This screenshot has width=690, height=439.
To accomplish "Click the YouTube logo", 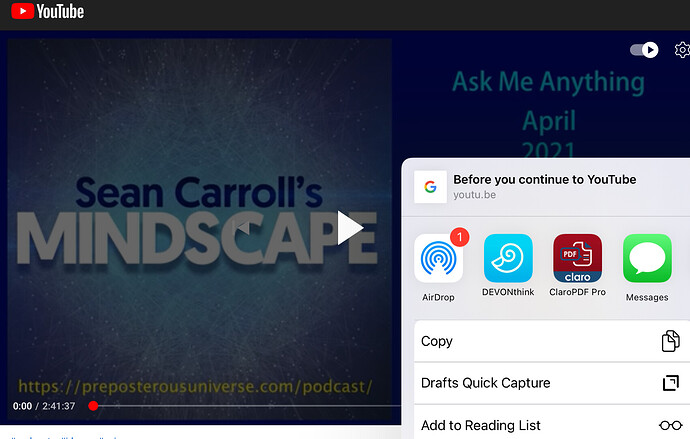I will pyautogui.click(x=48, y=11).
